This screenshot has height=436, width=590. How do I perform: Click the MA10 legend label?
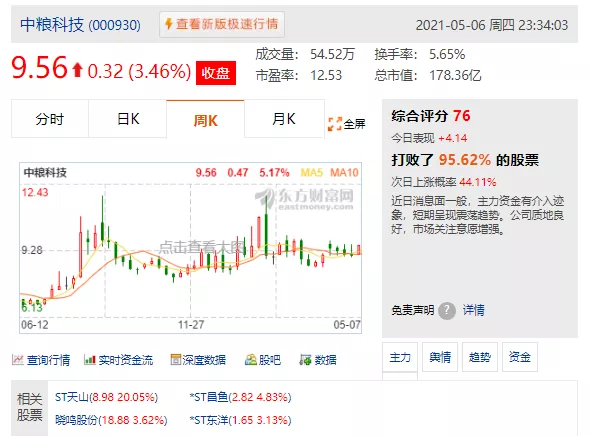coord(344,173)
